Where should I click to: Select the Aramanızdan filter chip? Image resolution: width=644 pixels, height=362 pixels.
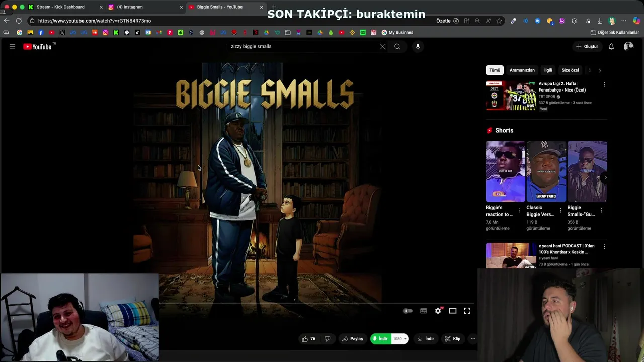tap(522, 70)
